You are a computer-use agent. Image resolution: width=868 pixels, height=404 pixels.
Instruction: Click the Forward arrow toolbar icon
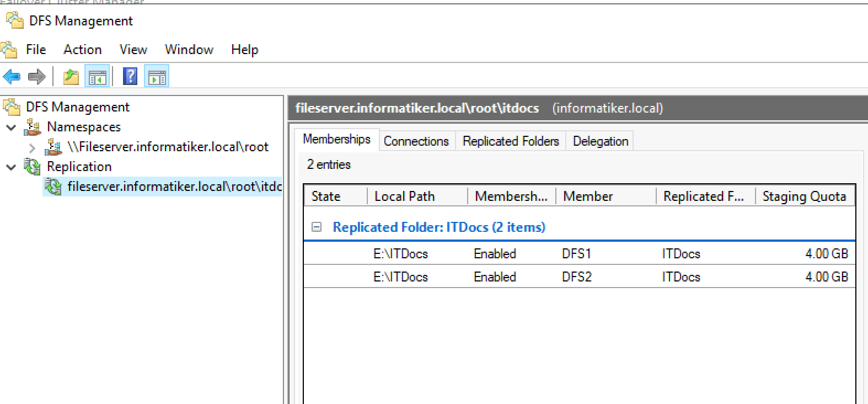[36, 76]
